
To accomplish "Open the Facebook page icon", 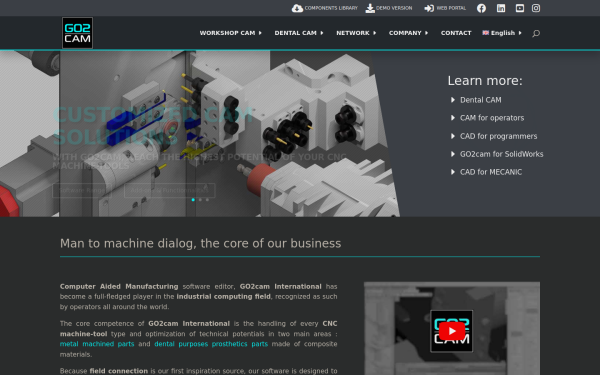I will [x=481, y=8].
